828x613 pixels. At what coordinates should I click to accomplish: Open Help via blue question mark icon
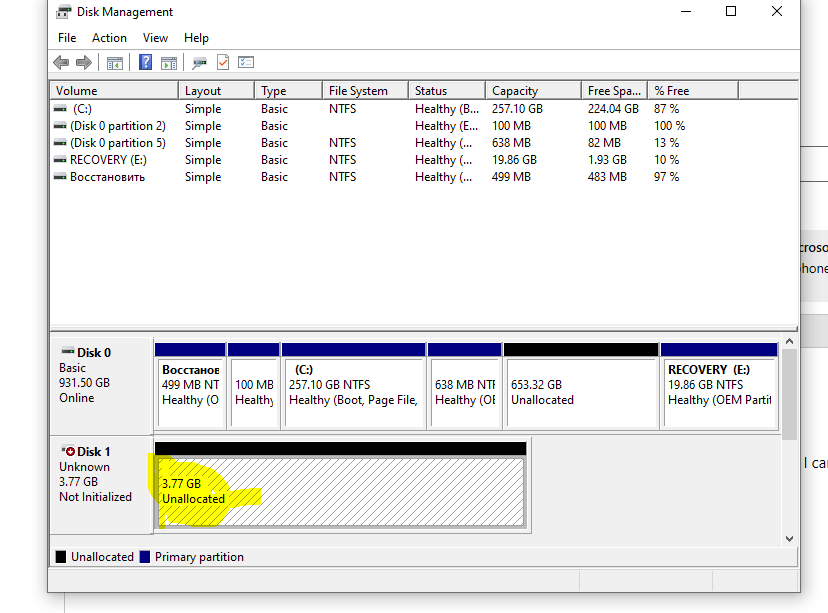click(145, 62)
